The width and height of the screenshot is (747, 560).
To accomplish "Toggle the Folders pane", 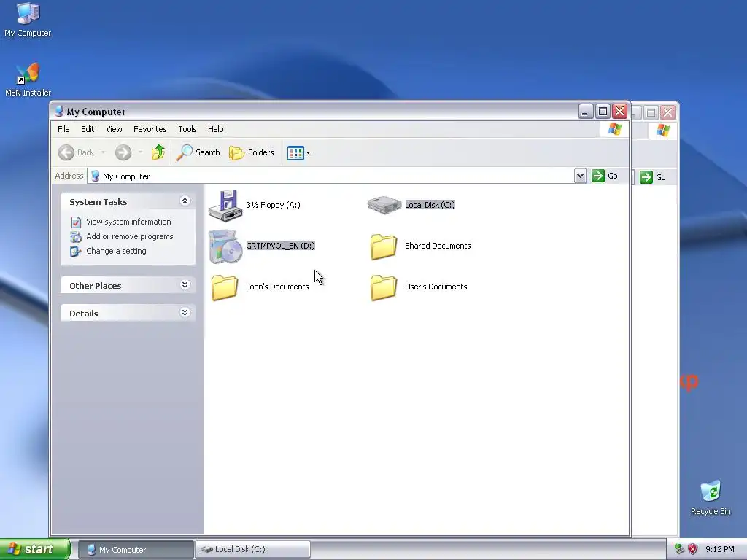I will 252,152.
